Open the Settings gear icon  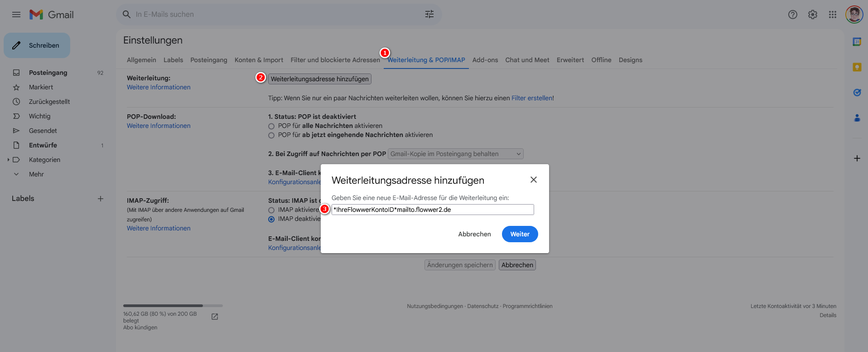(x=813, y=15)
